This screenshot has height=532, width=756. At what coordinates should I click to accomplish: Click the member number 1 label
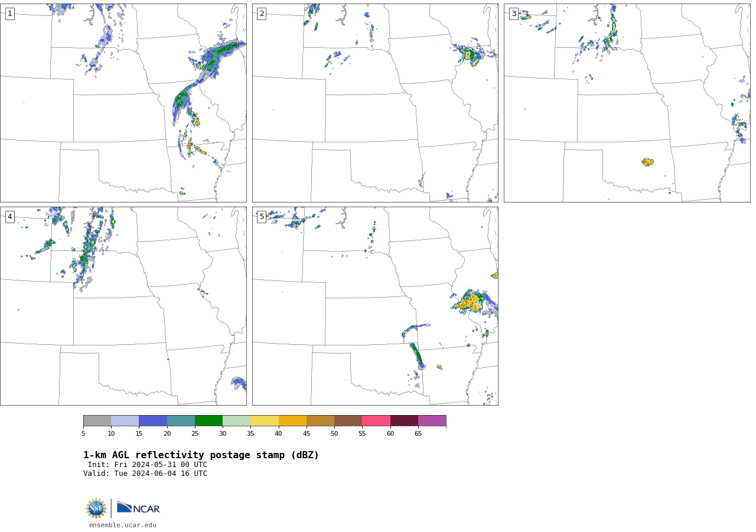9,14
